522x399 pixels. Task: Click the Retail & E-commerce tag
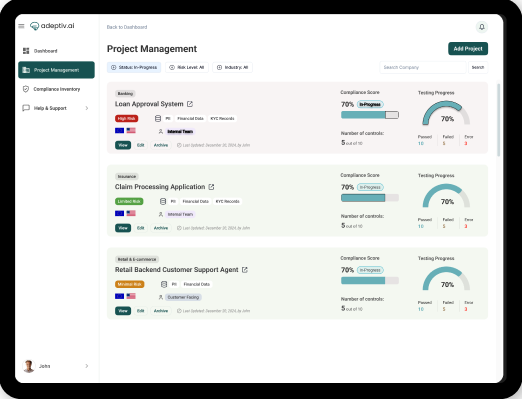[137, 259]
